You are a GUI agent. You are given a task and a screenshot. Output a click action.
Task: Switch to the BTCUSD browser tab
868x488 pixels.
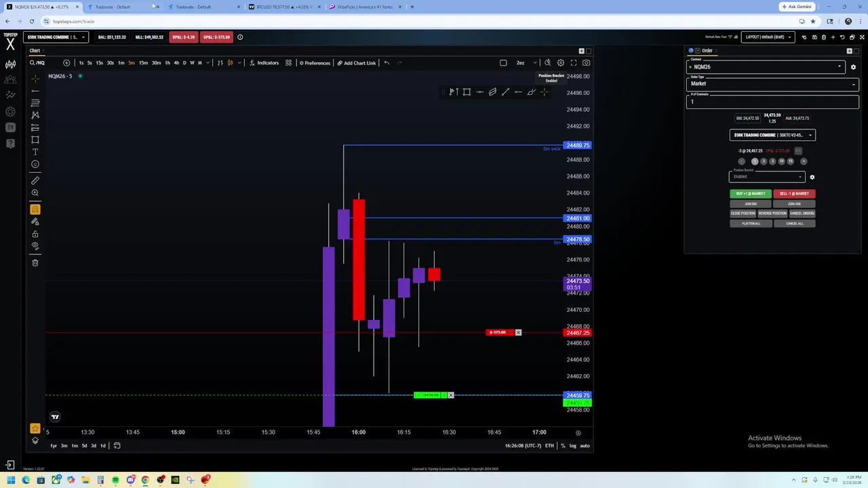tap(283, 7)
